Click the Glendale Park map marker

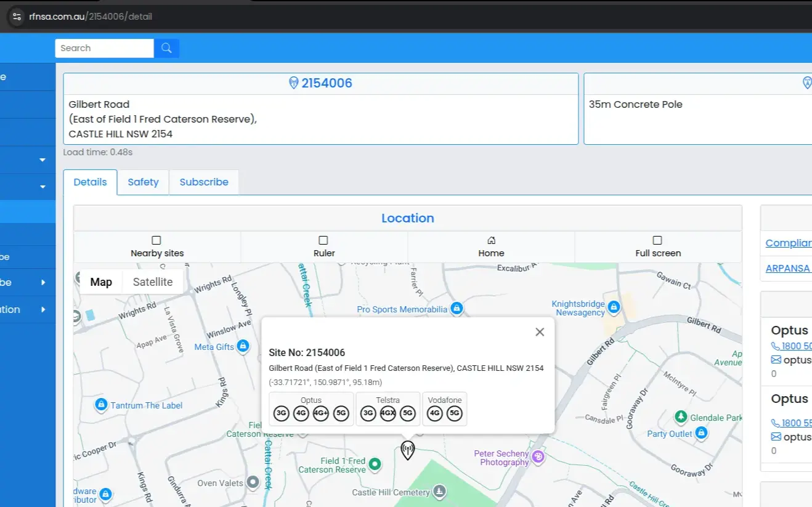click(681, 417)
